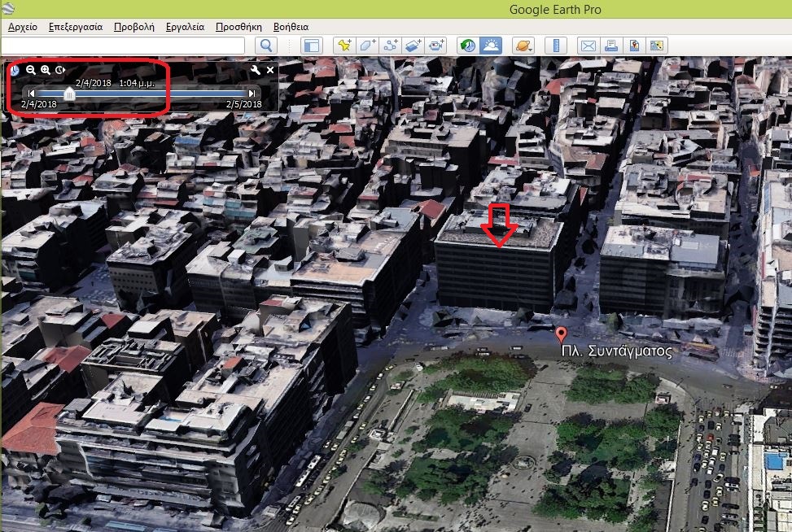Image resolution: width=792 pixels, height=532 pixels.
Task: Open the Προσθήκη menu
Action: pos(238,27)
